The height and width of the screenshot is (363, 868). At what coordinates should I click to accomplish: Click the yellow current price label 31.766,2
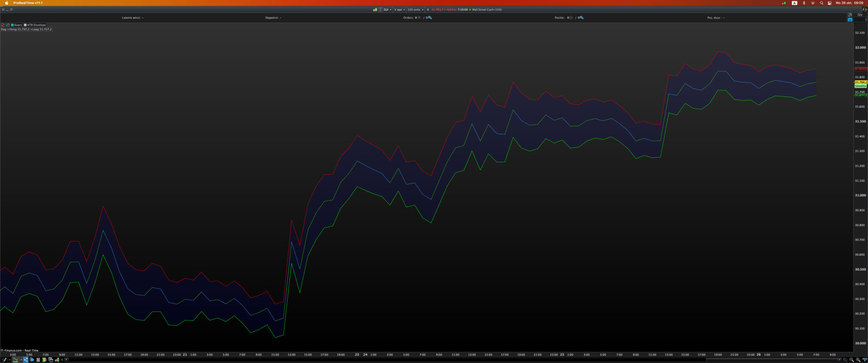click(861, 82)
